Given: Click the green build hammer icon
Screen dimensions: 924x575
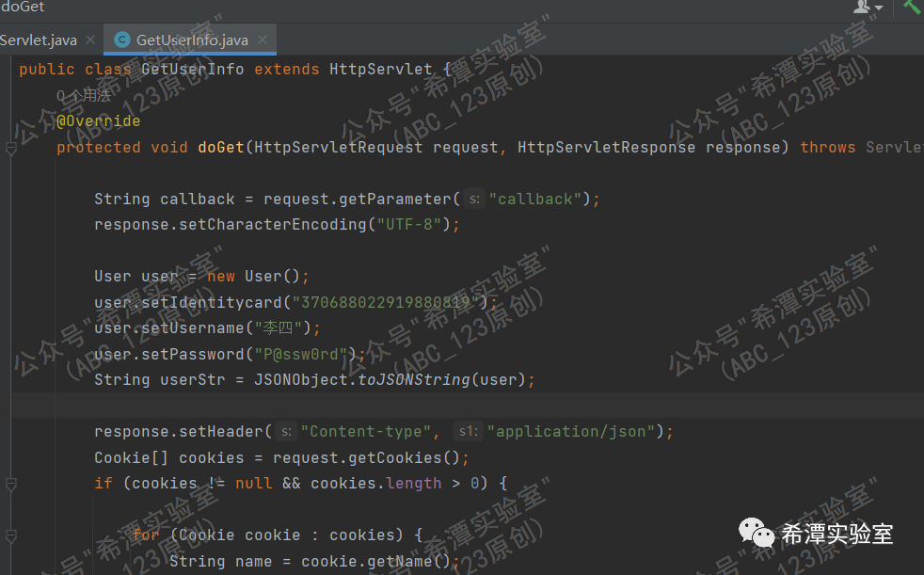Looking at the screenshot, I should pyautogui.click(x=913, y=6).
